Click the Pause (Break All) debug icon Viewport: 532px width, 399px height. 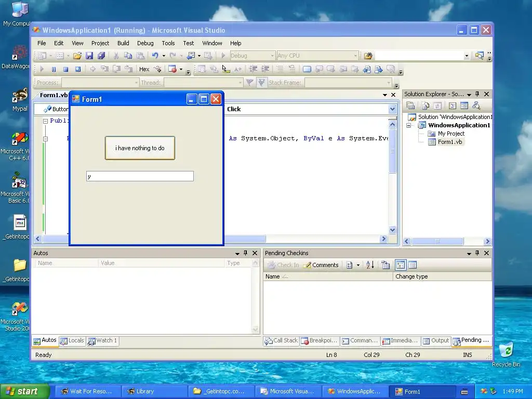(54, 69)
